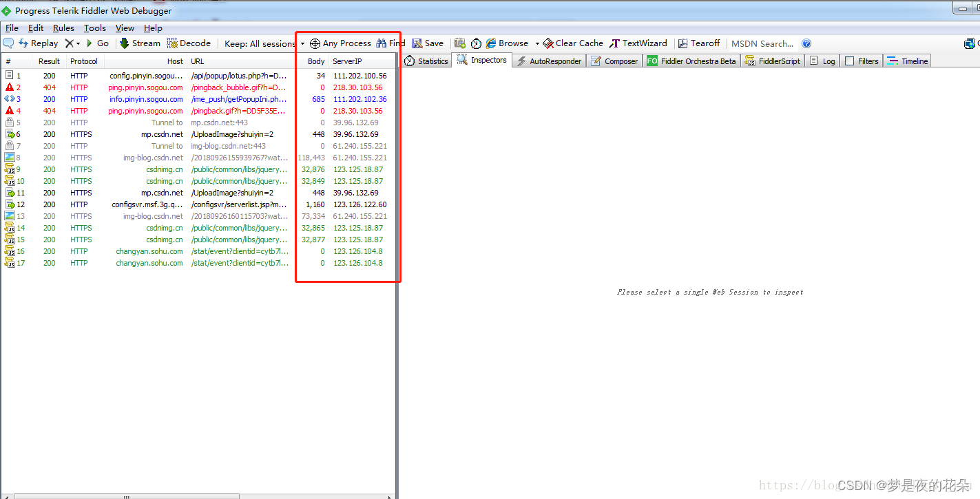The image size is (980, 499).
Task: Toggle Stream mode in the toolbar
Action: tap(140, 43)
